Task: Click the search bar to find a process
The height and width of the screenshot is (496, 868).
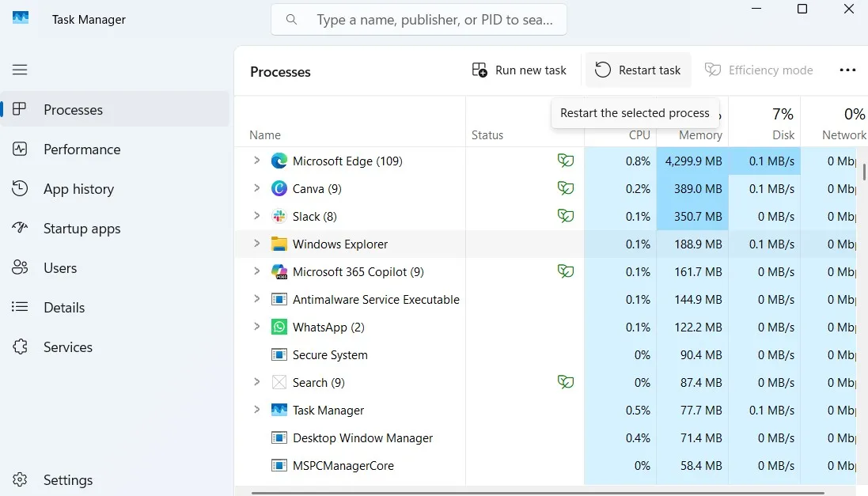Action: click(x=419, y=19)
